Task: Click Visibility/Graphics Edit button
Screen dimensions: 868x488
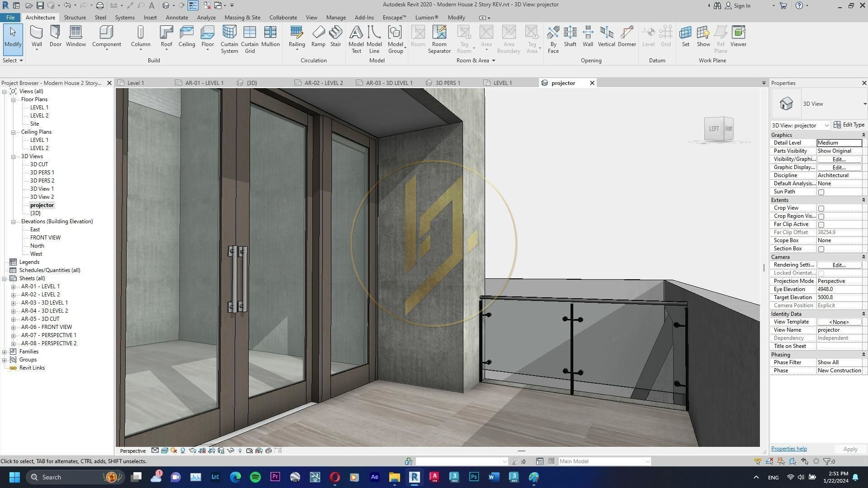Action: pos(839,160)
